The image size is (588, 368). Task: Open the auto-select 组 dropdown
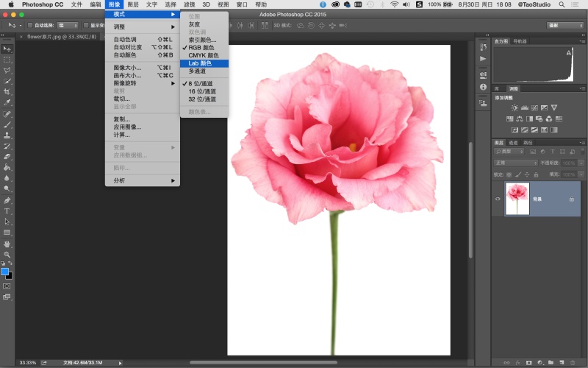coord(68,25)
